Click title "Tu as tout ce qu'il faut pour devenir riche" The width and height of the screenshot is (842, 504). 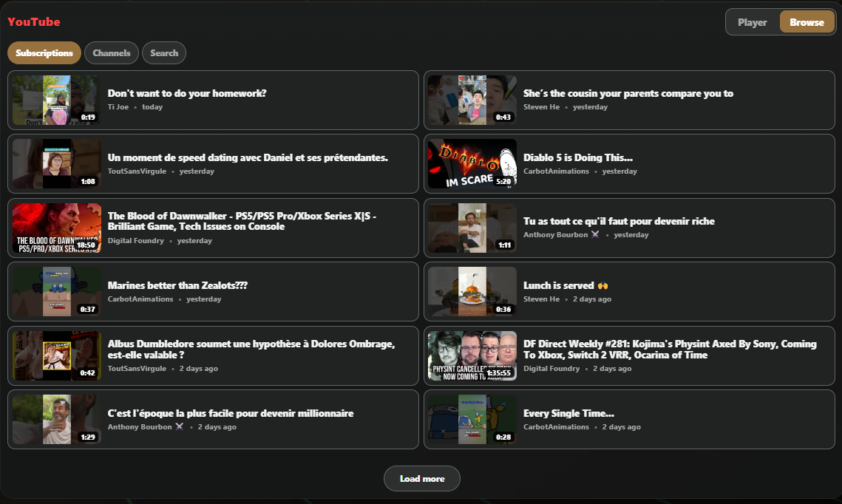click(x=619, y=221)
